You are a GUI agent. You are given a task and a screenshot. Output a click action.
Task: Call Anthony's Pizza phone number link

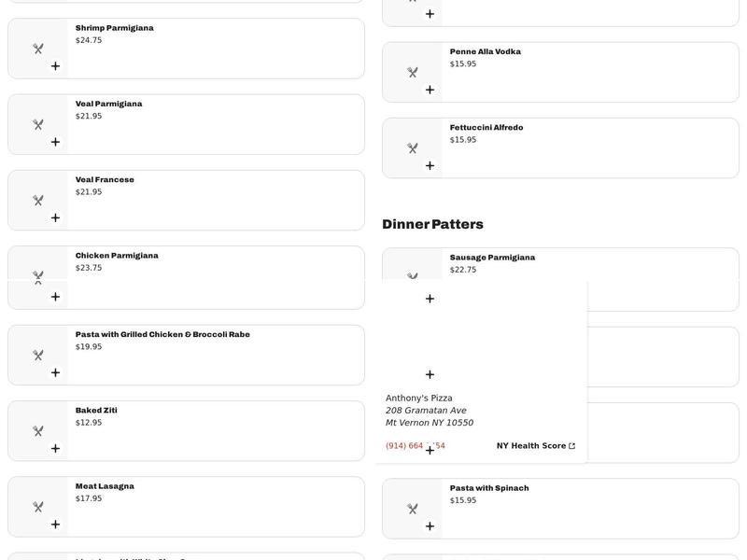pos(415,446)
